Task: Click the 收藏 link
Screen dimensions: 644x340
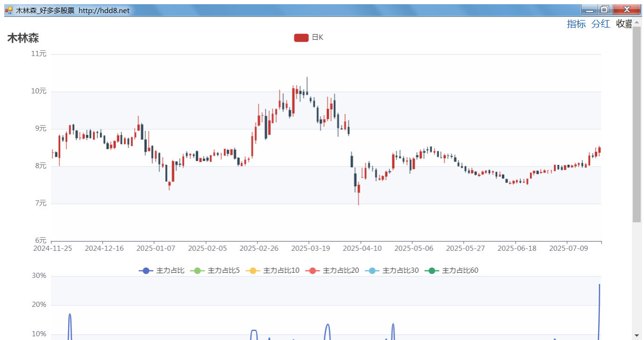Action: pyautogui.click(x=624, y=24)
